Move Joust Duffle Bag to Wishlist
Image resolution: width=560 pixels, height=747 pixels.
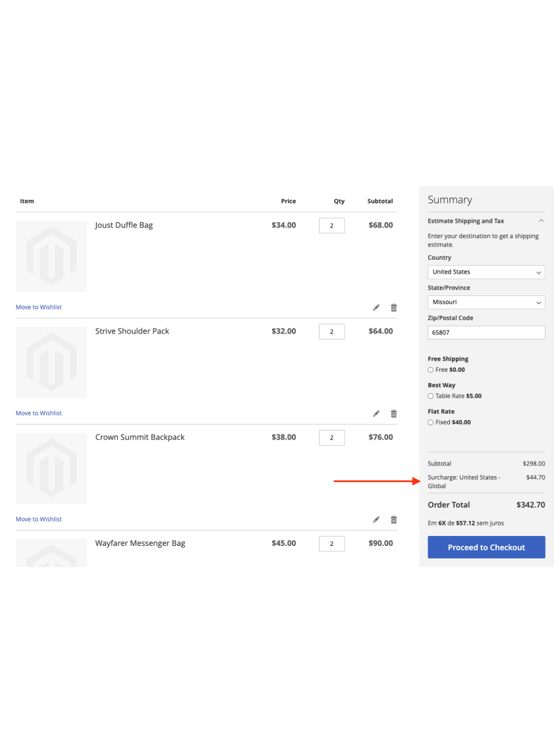coord(39,307)
